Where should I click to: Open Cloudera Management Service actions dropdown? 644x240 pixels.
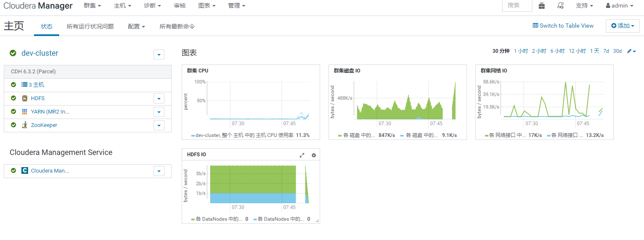[x=159, y=171]
